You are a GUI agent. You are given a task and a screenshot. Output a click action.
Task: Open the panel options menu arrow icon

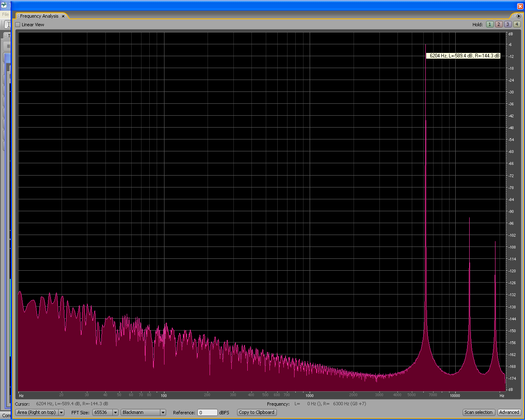point(518,16)
